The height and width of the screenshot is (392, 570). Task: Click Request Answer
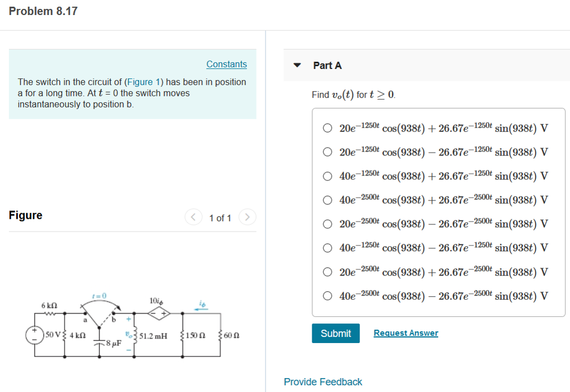point(405,333)
